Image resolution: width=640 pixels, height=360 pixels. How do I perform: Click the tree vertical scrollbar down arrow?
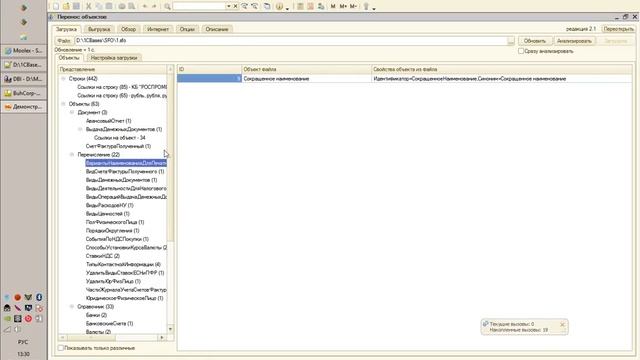point(170,329)
